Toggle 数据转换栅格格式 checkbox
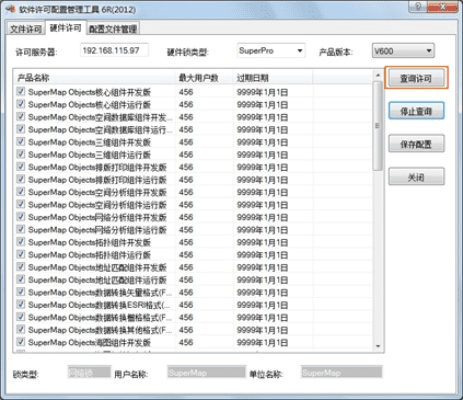The width and height of the screenshot is (463, 400). [x=21, y=316]
